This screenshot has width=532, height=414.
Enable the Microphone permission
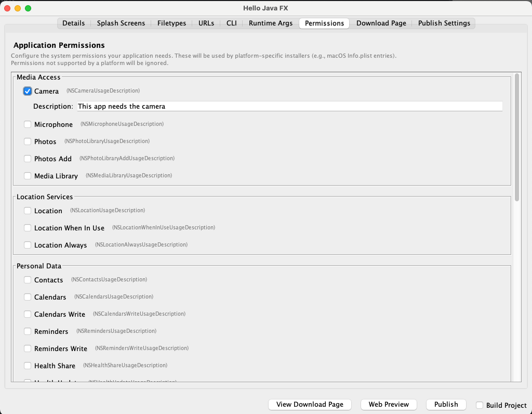(x=28, y=124)
